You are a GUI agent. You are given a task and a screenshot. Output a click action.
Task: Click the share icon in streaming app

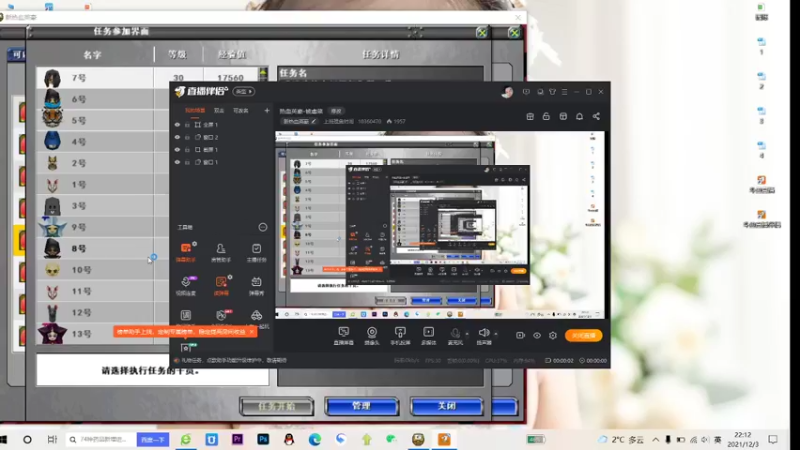[596, 116]
